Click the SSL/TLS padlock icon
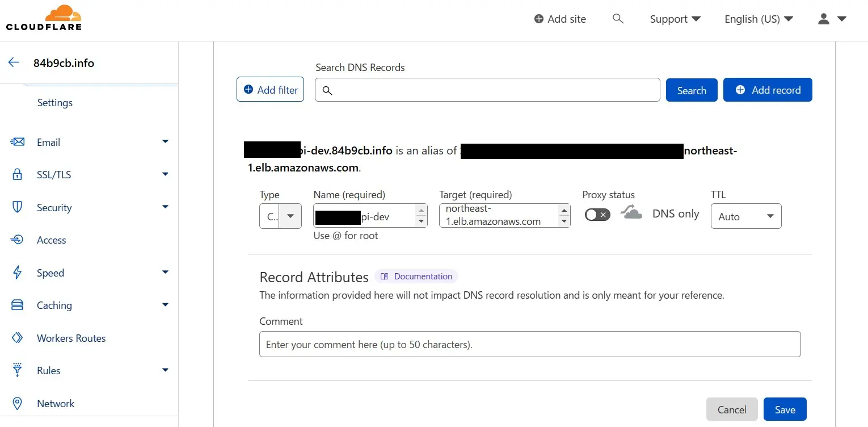The height and width of the screenshot is (427, 868). point(18,174)
